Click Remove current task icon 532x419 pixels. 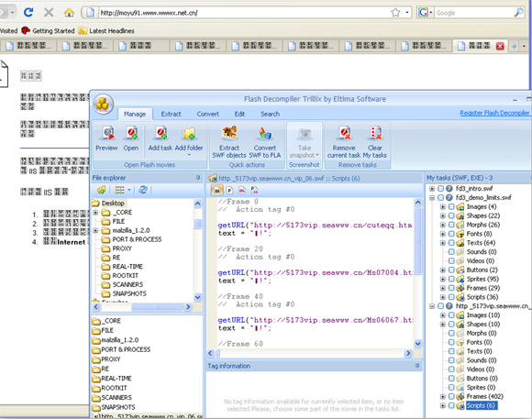coord(344,134)
